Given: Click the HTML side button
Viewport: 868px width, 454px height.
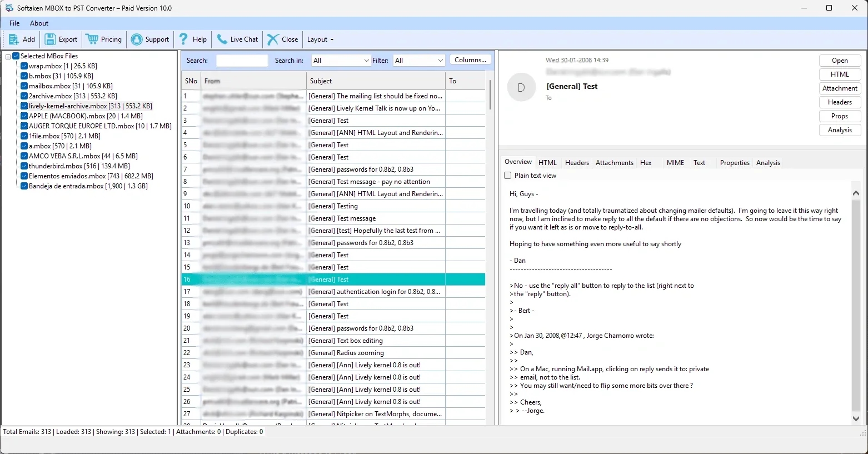Looking at the screenshot, I should point(840,74).
